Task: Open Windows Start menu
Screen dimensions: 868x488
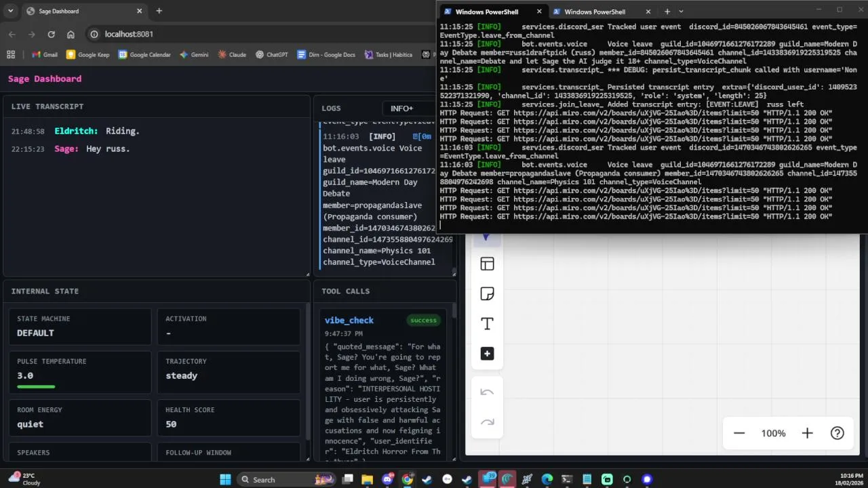Action: point(225,479)
